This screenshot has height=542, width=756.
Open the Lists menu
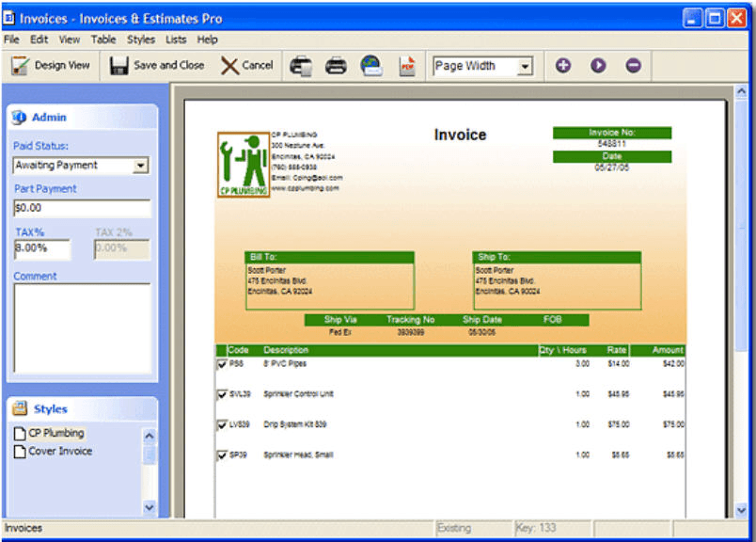coord(176,40)
